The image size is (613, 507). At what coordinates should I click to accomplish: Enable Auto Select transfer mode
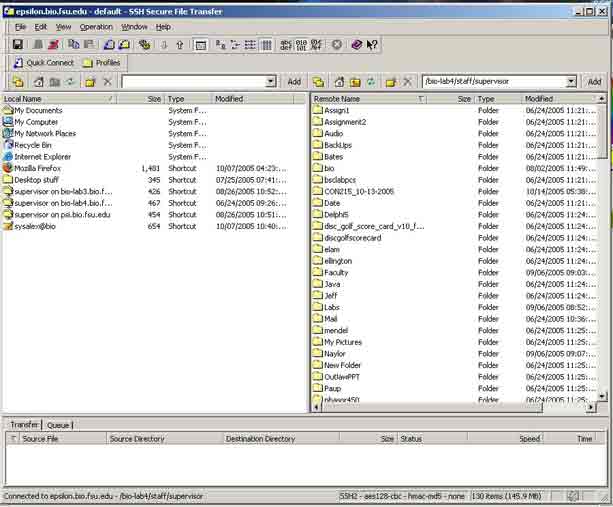tap(316, 45)
